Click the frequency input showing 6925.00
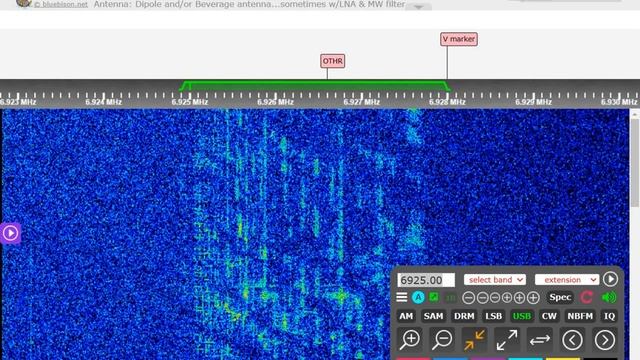 coord(426,280)
